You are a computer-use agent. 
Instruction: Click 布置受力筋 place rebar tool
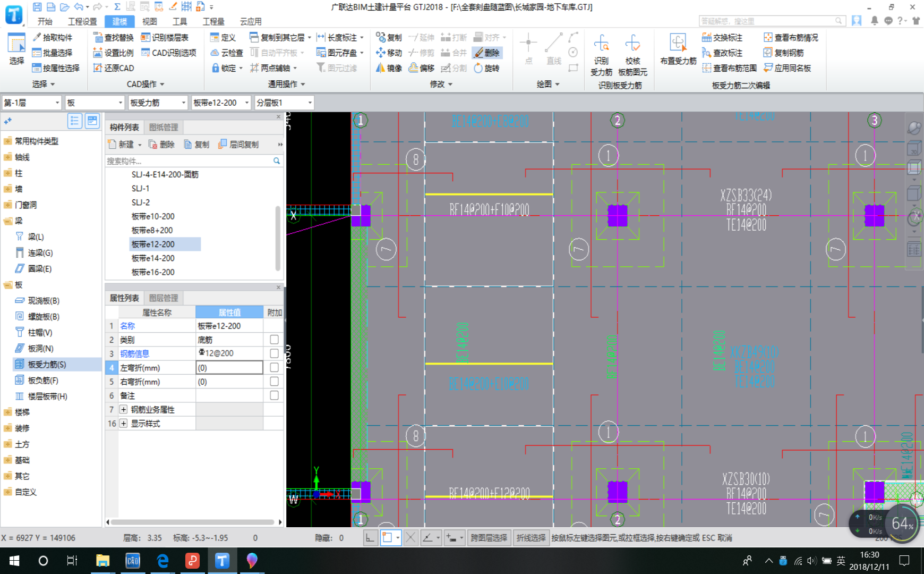click(x=678, y=50)
